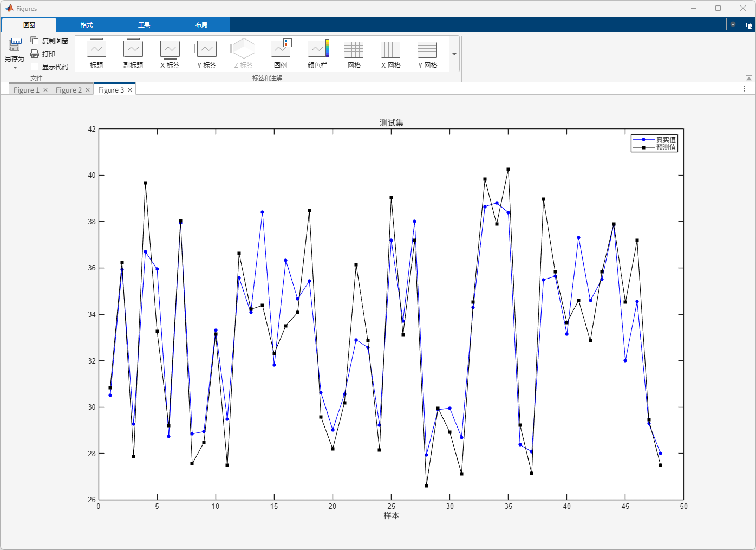Toggle the 图例 legend icon
The image size is (756, 550).
click(x=281, y=54)
